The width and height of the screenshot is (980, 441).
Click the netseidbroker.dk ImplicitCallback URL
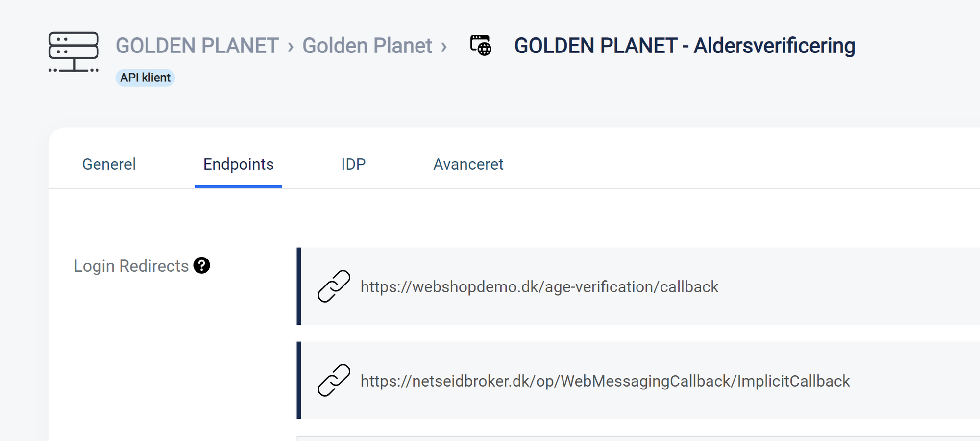[605, 381]
